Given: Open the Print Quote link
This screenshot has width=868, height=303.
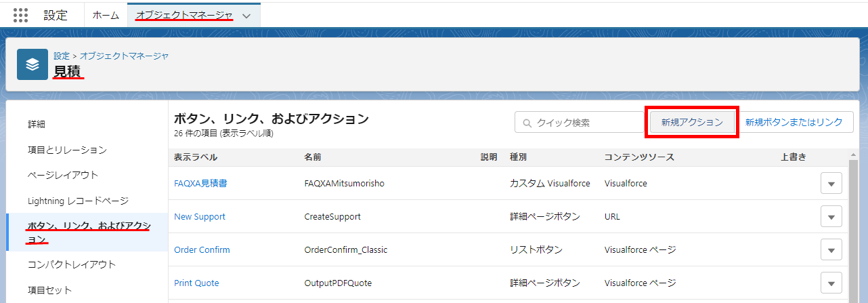Looking at the screenshot, I should (x=196, y=283).
